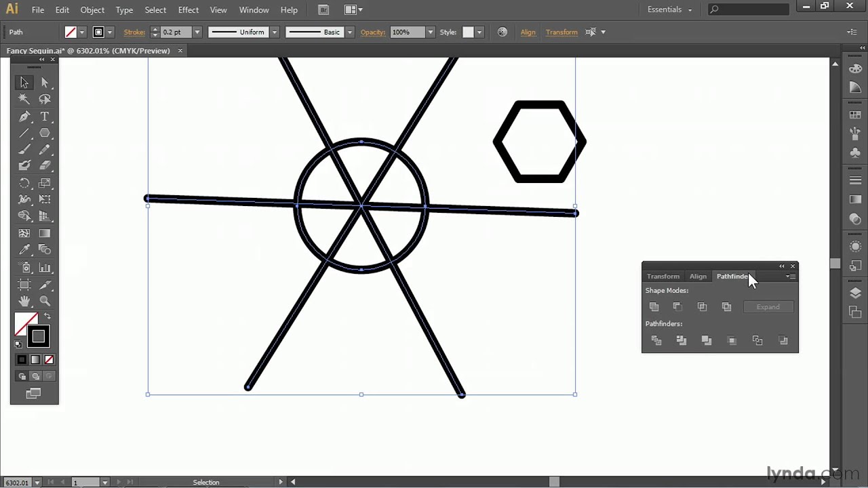The image size is (868, 488).
Task: Apply the Minus Front shape mode
Action: point(677,306)
